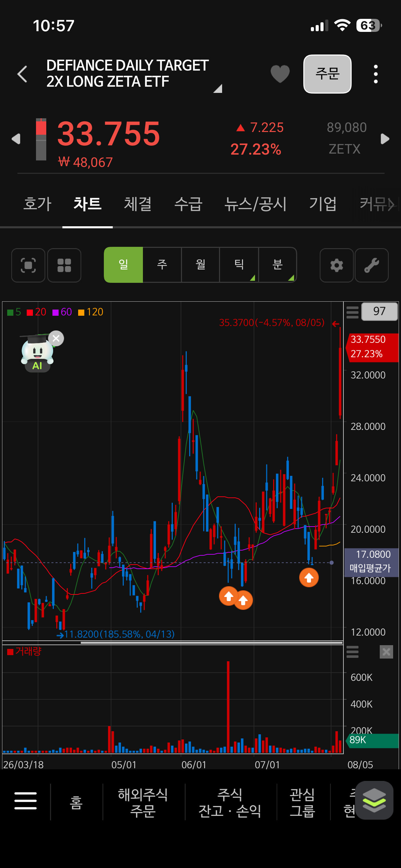Tap the won price ₩48,067
The height and width of the screenshot is (868, 401).
(85, 162)
